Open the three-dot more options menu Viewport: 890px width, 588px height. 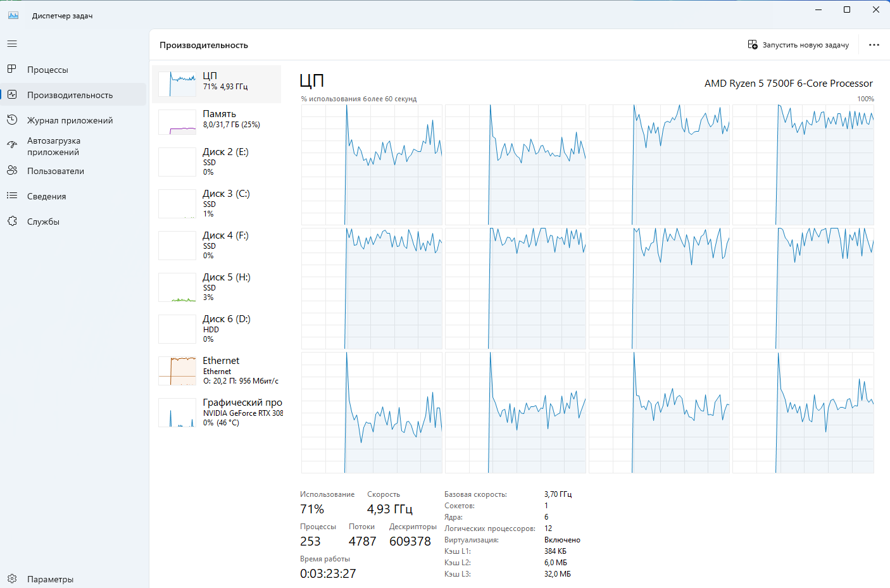tap(874, 45)
